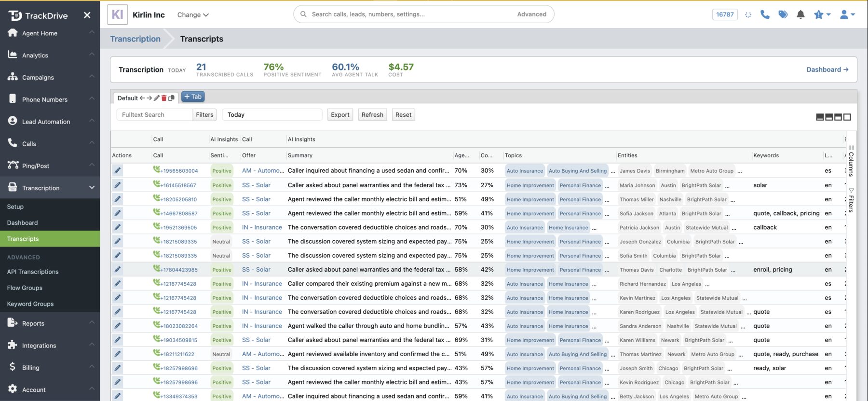Image resolution: width=868 pixels, height=401 pixels.
Task: Click the loading spinner icon in header
Action: tap(748, 14)
